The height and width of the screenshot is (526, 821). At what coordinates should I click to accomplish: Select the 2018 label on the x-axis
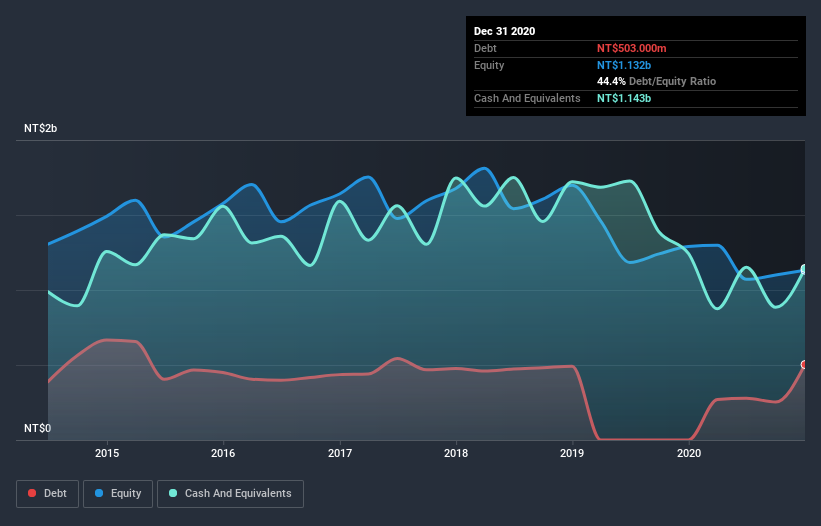[456, 453]
